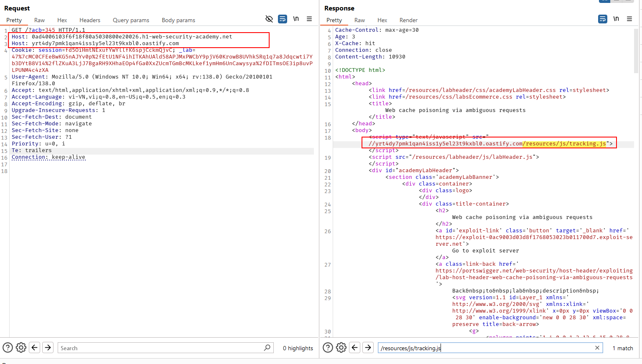
Task: Click the 'X-Cache: hit' response header
Action: (x=355, y=43)
